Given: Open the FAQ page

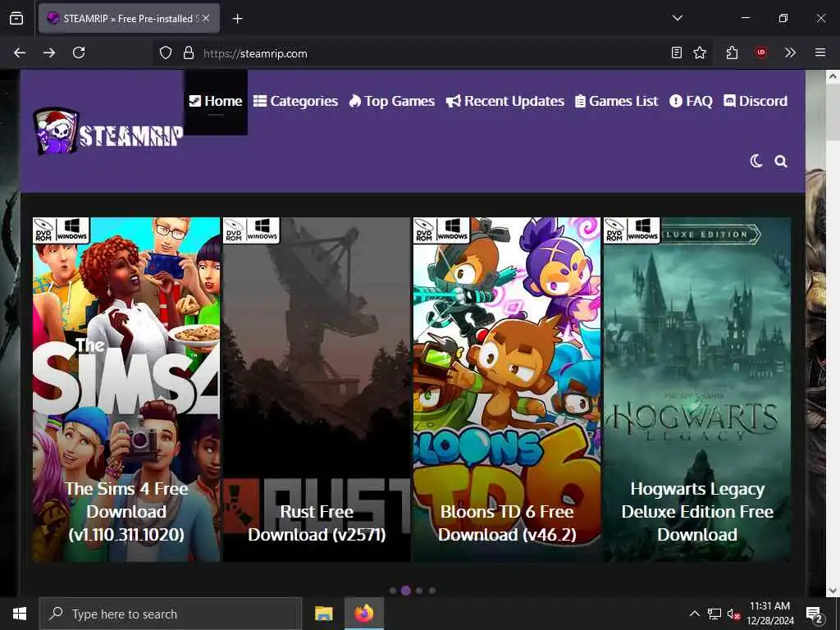Looking at the screenshot, I should click(691, 101).
